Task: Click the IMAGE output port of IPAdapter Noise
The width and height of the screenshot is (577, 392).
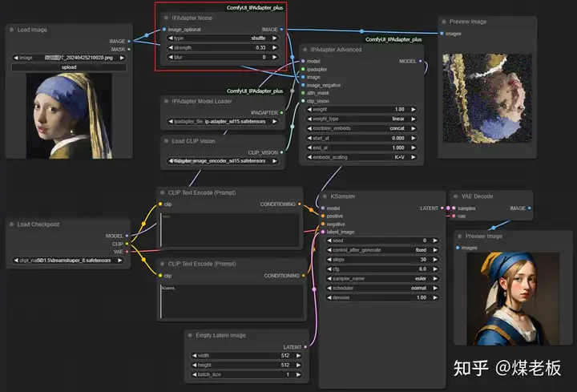Action: click(281, 30)
